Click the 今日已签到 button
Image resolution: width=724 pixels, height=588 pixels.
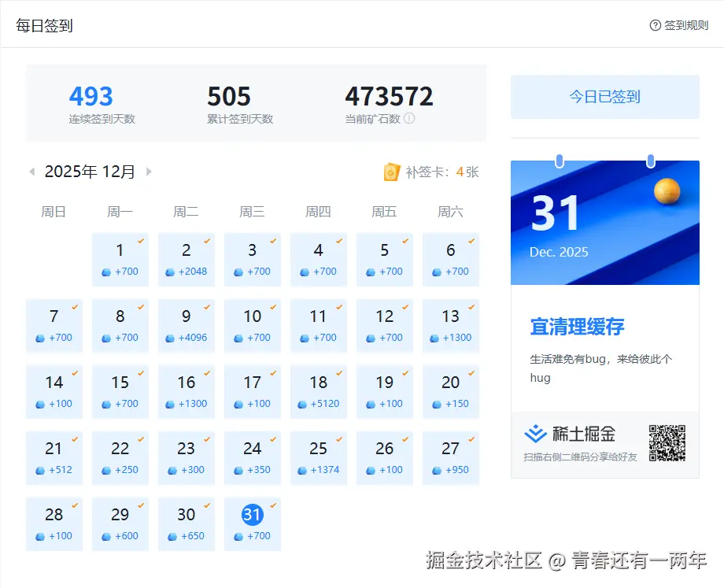[x=604, y=95]
